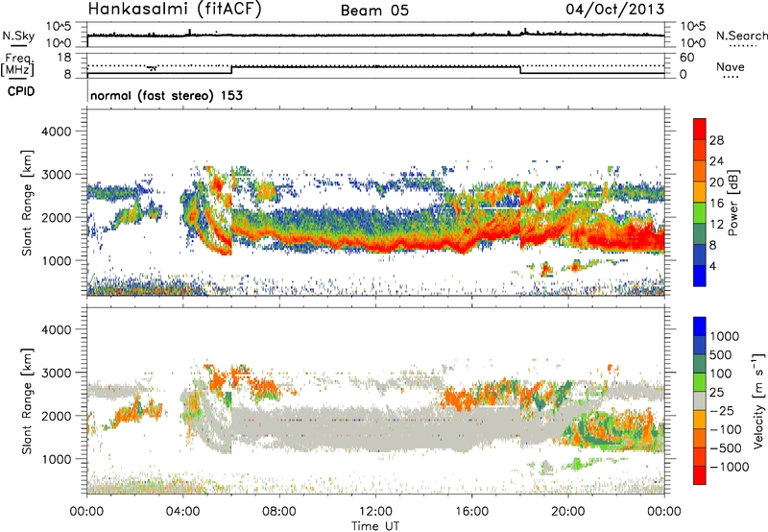Click the '-1000' tick on Velocity colorbar
Image resolution: width=768 pixels, height=532 pixels.
click(730, 467)
